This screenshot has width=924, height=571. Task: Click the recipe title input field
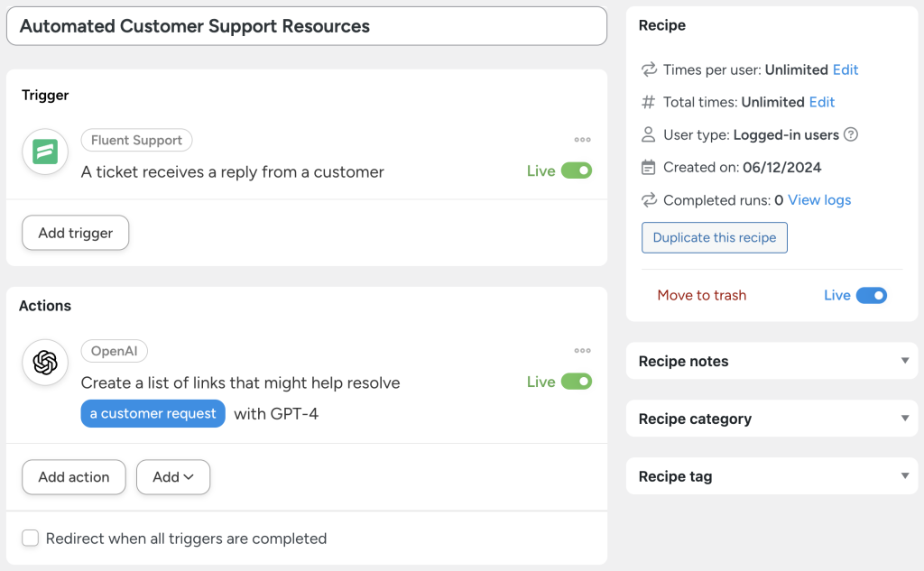coord(307,26)
